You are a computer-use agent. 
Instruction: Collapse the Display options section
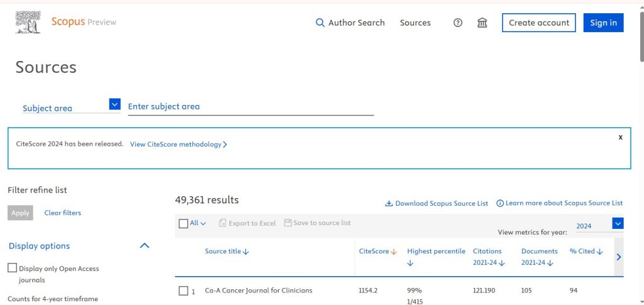144,246
